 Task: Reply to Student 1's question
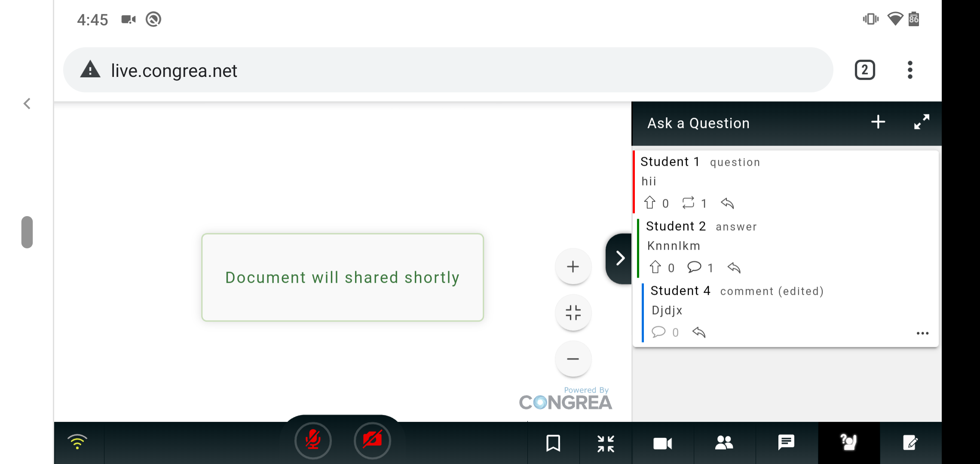(727, 204)
